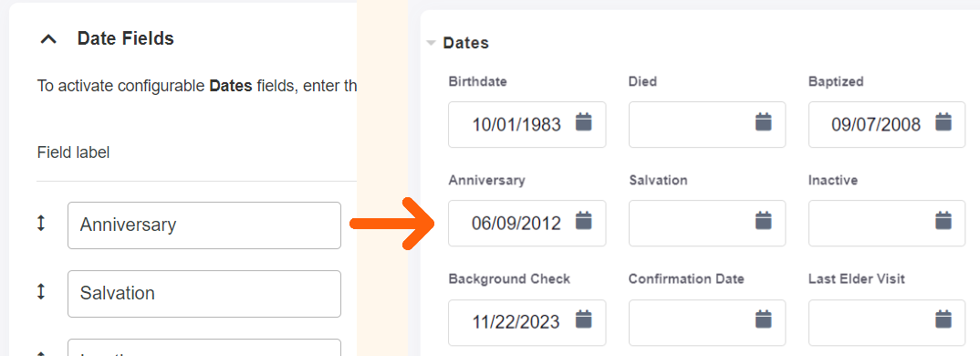Viewport: 980px width, 356px height.
Task: Click the Anniversary 06/09/2012 date input
Action: (526, 224)
